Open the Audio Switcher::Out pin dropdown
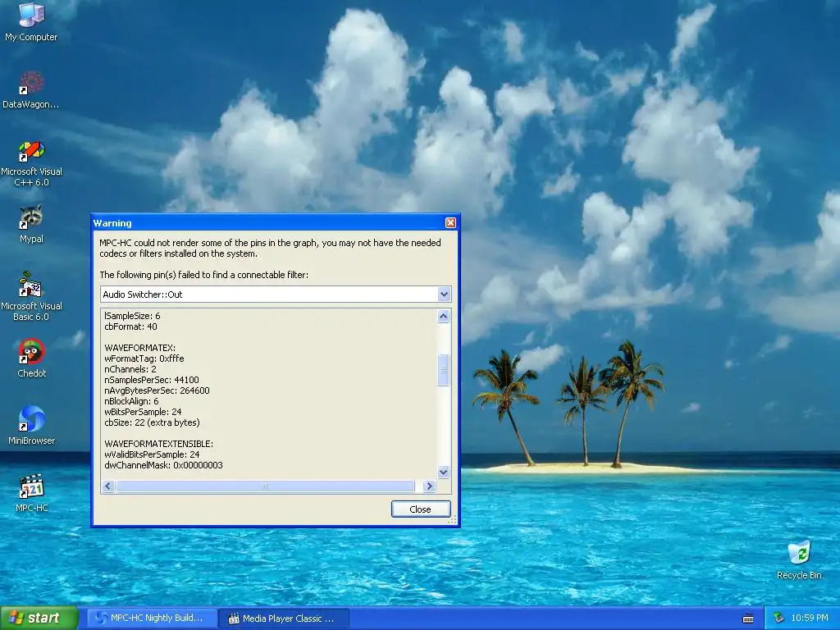840x630 pixels. (x=444, y=294)
